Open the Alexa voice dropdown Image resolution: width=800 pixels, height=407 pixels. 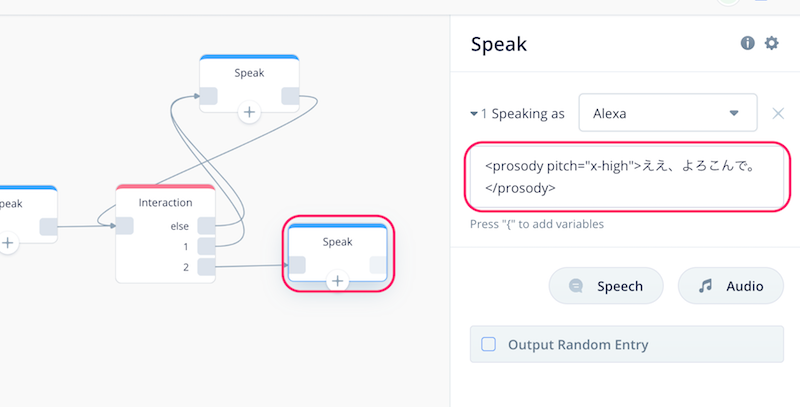click(667, 113)
